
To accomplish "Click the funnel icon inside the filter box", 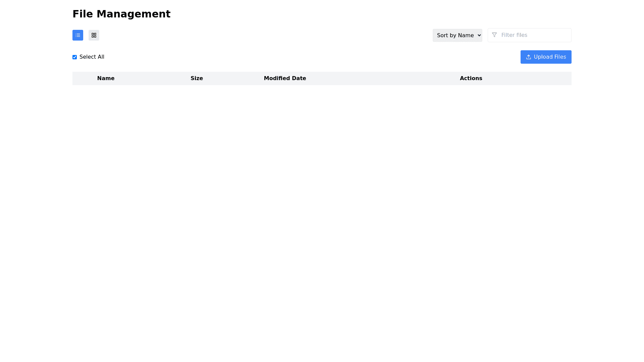I will [x=494, y=35].
